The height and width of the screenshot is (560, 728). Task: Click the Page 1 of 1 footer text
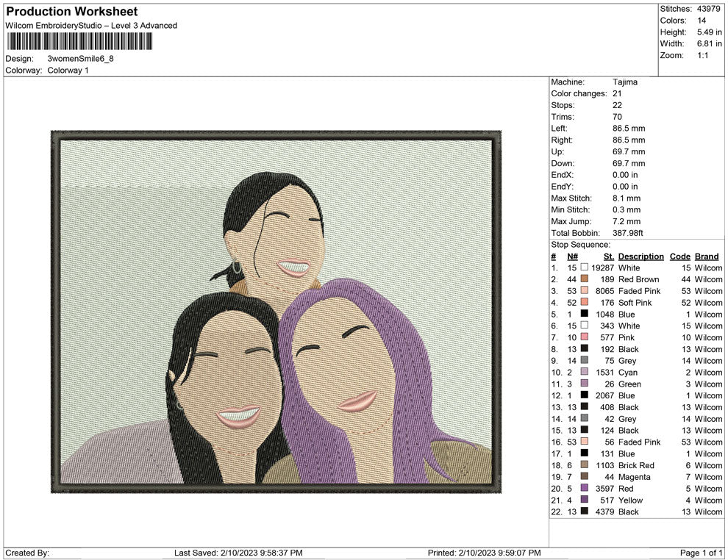(x=702, y=553)
